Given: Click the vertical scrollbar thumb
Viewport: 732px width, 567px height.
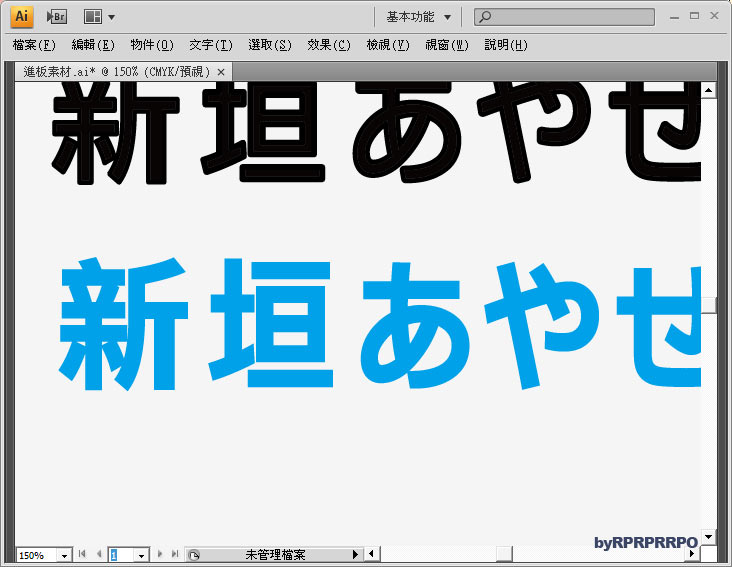Looking at the screenshot, I should pos(709,305).
